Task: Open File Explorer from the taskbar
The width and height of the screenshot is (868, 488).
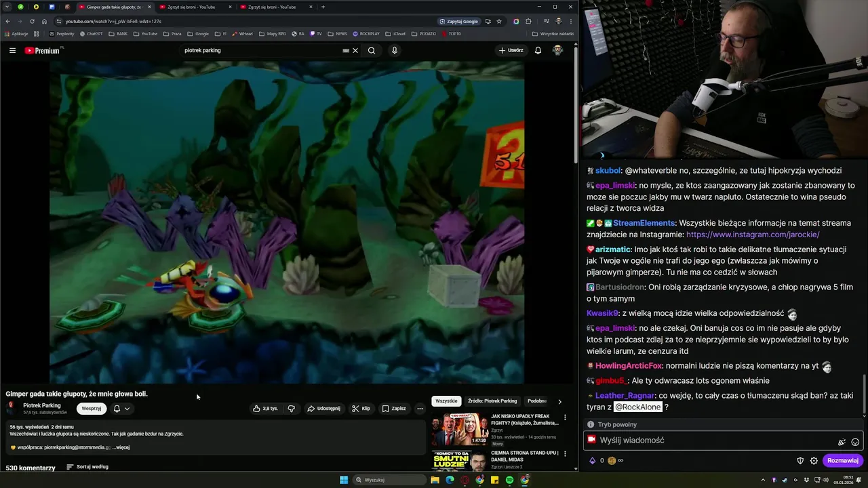Action: pos(435,480)
